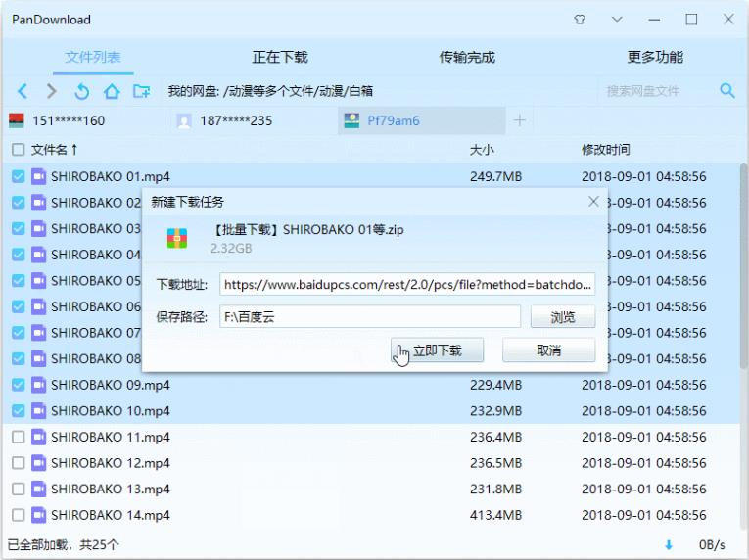Add a new account with plus icon
Screen dimensions: 749x560
coord(520,120)
